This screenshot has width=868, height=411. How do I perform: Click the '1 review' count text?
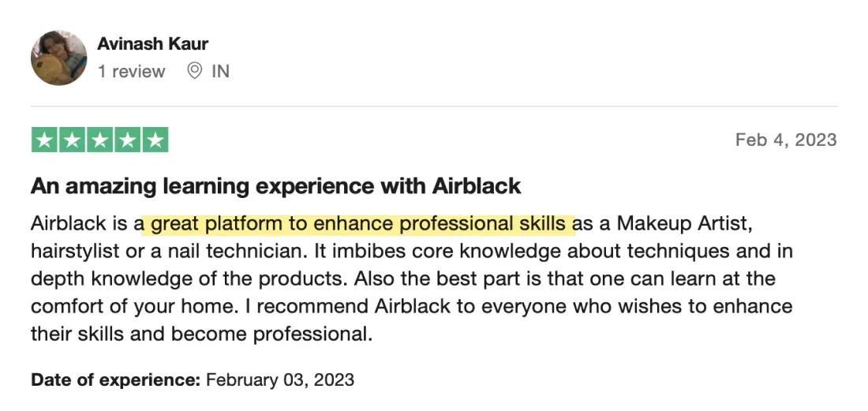131,71
